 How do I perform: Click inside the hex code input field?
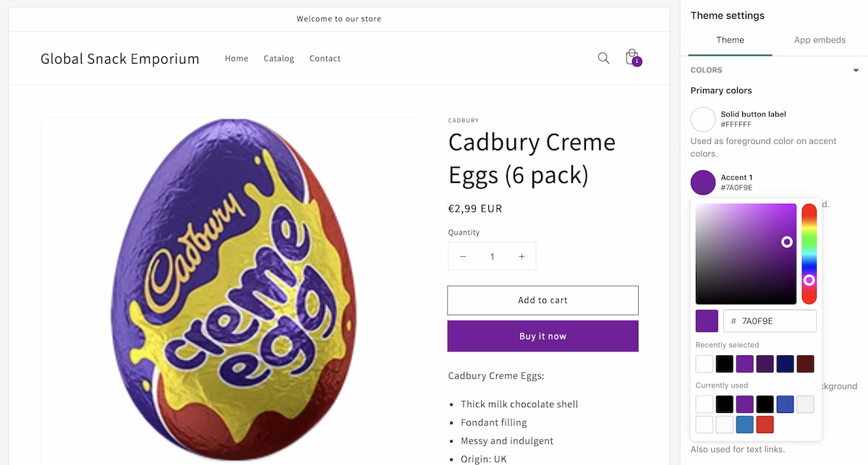coord(770,320)
